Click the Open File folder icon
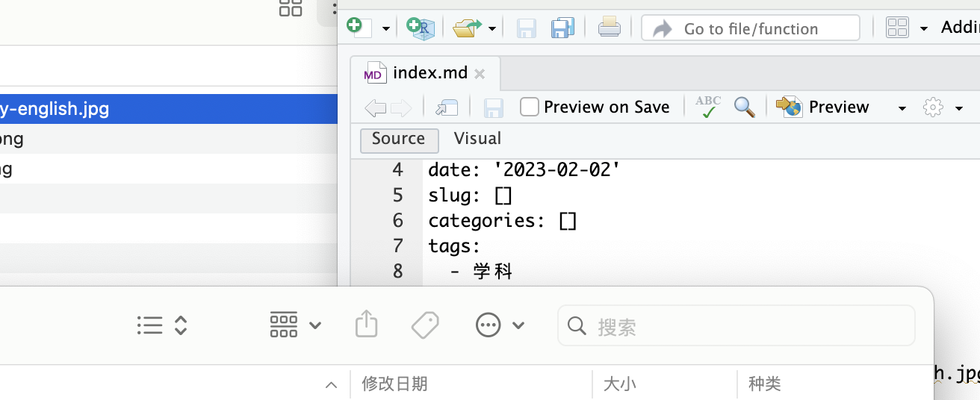Screen dimensions: 980x400 468,28
